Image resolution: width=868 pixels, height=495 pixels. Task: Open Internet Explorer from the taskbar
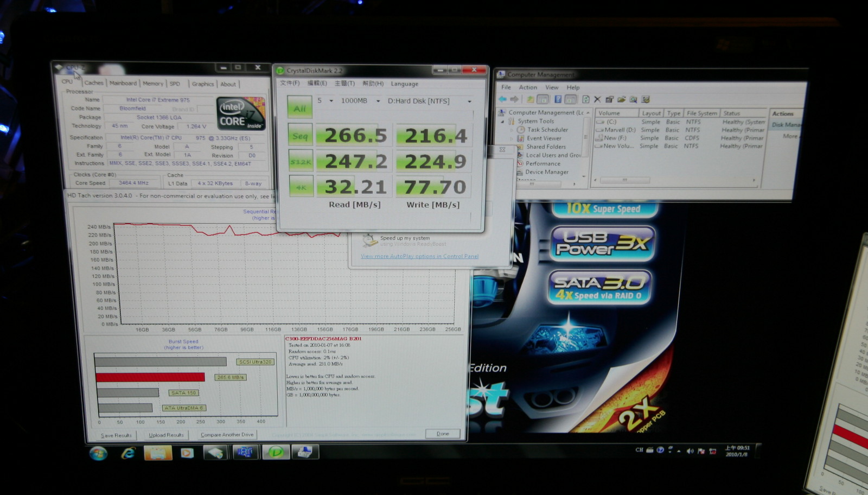128,453
